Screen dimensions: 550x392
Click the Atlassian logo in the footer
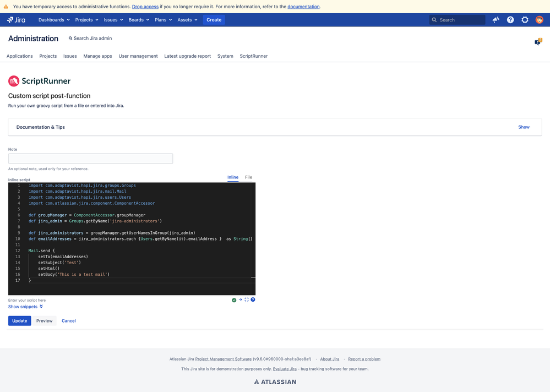275,382
